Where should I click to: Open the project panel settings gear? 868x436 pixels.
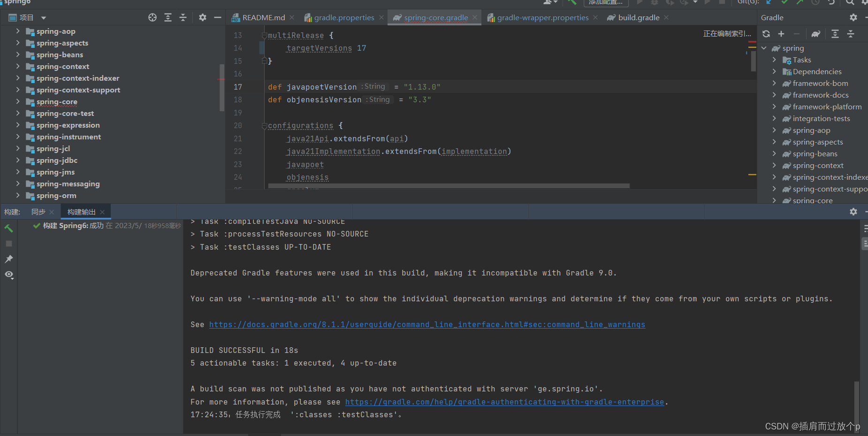[x=203, y=17]
